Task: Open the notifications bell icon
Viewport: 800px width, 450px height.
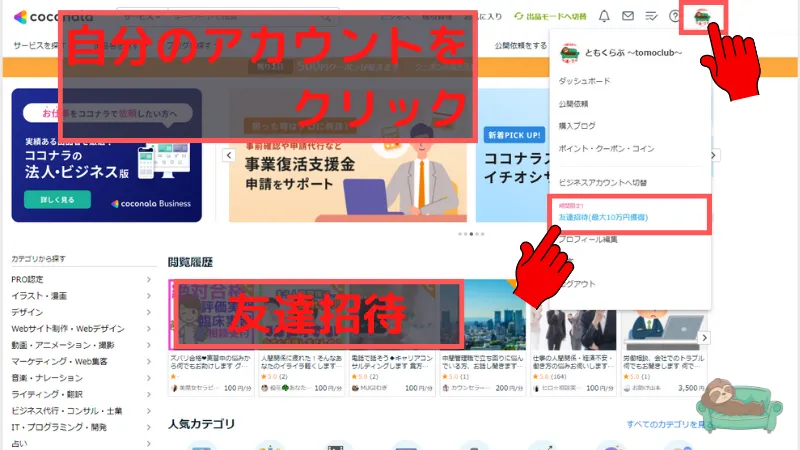Action: point(604,16)
